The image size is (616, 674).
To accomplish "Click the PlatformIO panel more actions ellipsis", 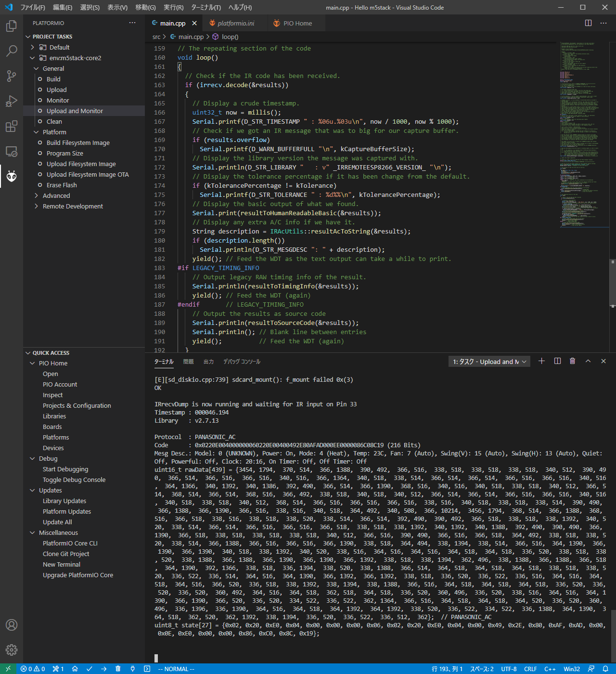I will tap(132, 23).
